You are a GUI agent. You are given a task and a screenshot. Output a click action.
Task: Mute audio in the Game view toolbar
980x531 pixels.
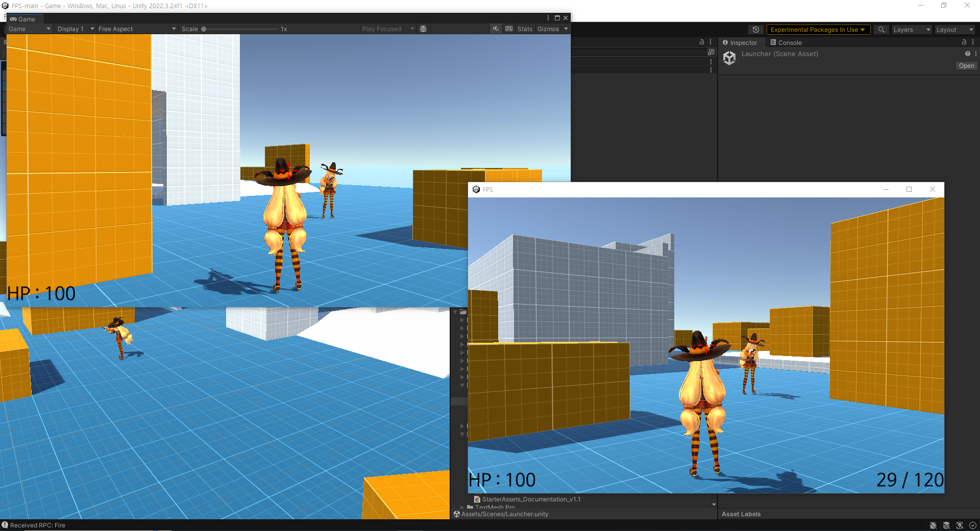(x=496, y=29)
